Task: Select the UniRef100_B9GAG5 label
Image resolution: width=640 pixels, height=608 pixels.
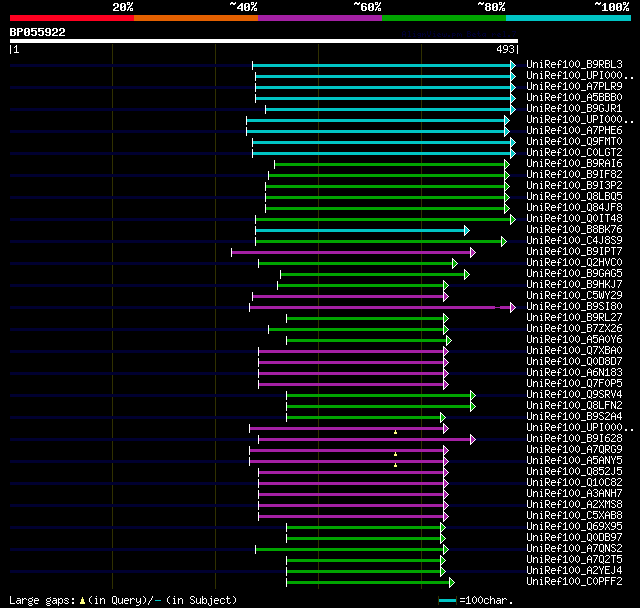Action: pyautogui.click(x=574, y=274)
